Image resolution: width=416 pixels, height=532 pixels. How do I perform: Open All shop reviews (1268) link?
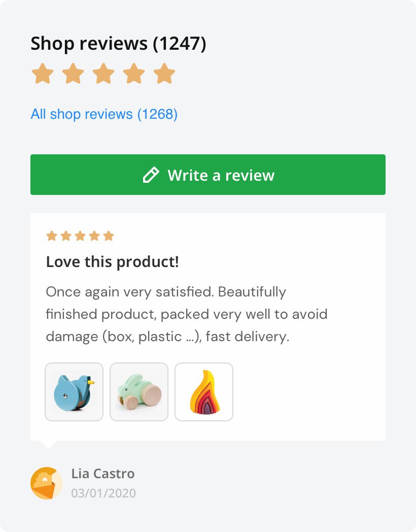pyautogui.click(x=104, y=114)
